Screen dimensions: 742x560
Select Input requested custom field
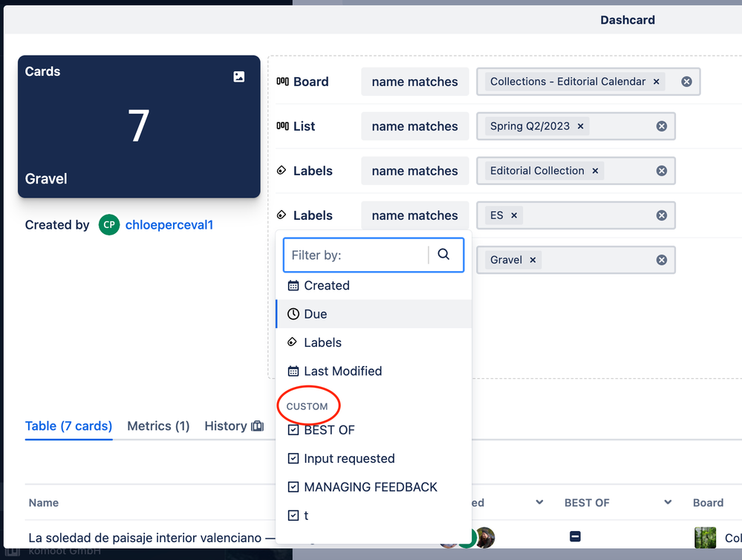[x=374, y=458]
